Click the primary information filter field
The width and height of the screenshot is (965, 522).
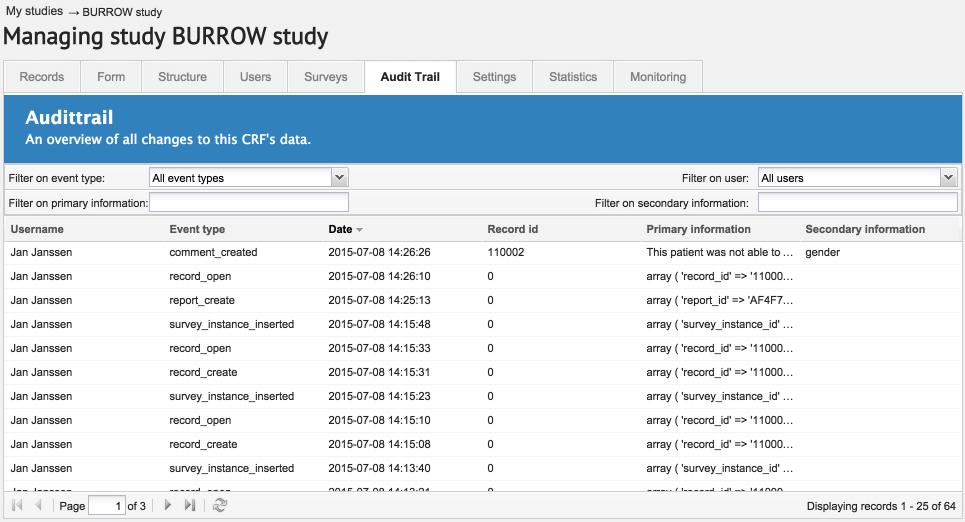[249, 203]
